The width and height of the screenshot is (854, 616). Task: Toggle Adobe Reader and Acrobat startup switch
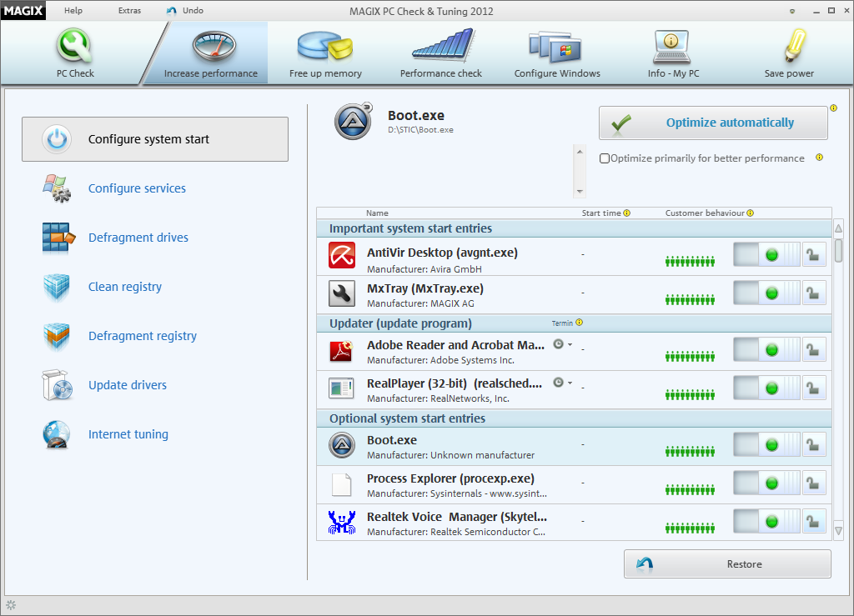click(x=767, y=350)
